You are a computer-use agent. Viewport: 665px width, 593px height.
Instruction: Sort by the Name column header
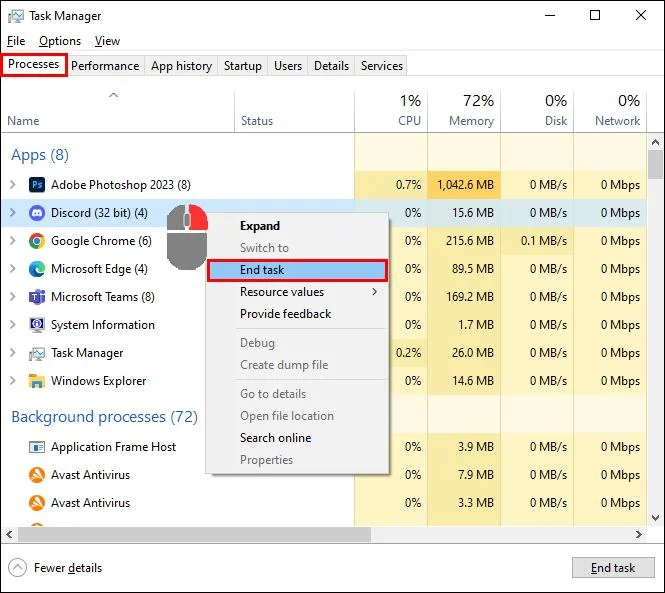117,111
